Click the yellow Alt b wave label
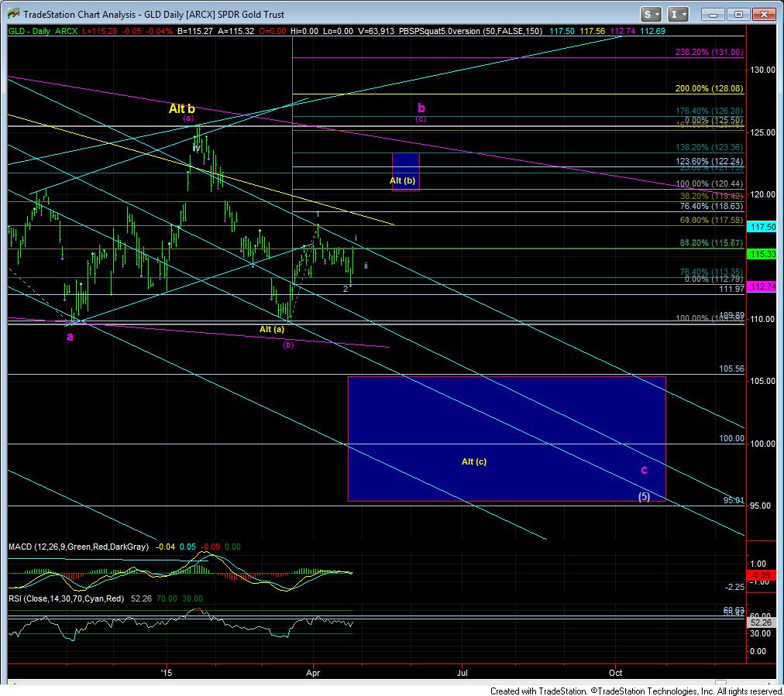 click(x=181, y=108)
